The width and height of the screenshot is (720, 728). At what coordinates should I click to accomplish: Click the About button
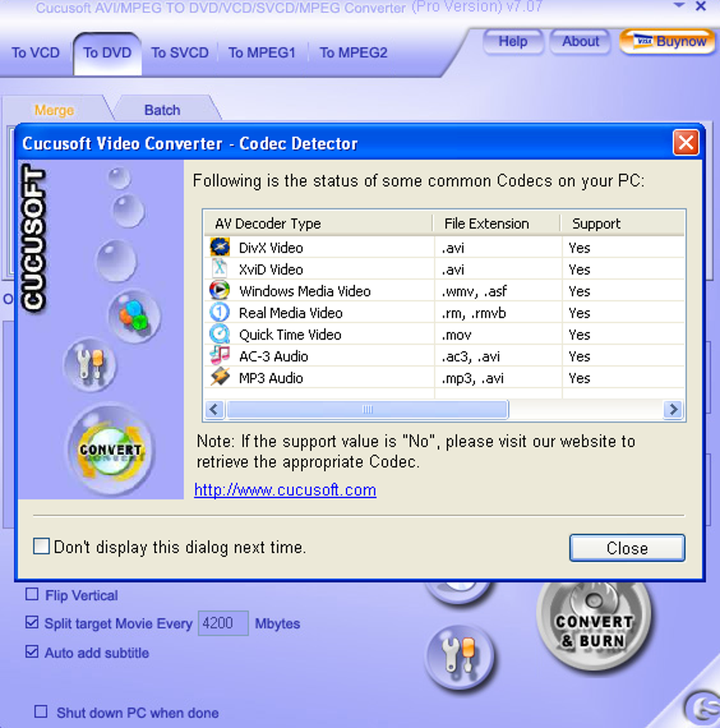pyautogui.click(x=580, y=42)
